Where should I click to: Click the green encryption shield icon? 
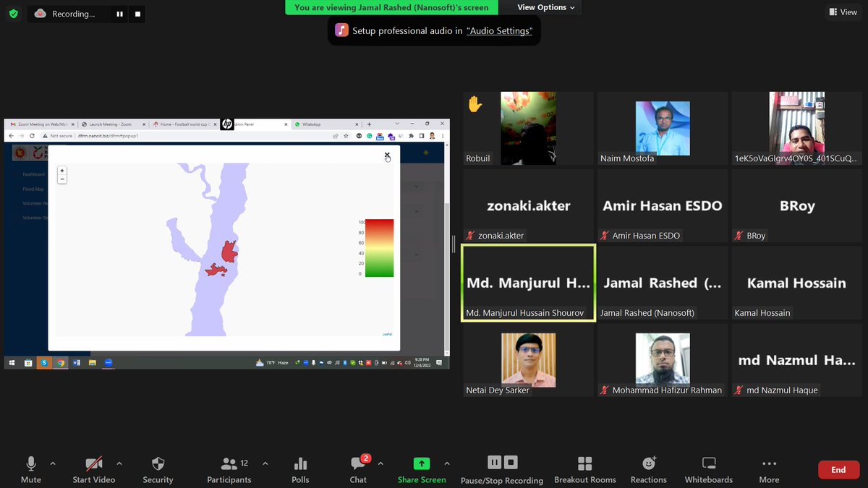click(13, 13)
